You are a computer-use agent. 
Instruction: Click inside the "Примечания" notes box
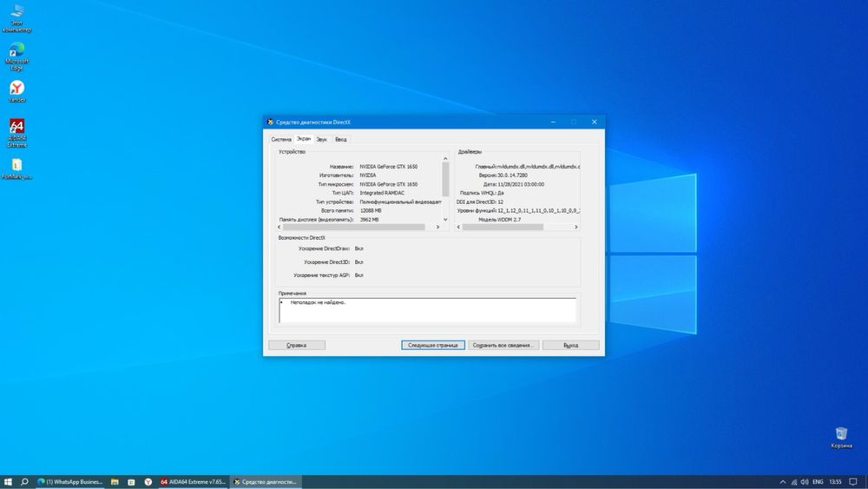tap(427, 310)
